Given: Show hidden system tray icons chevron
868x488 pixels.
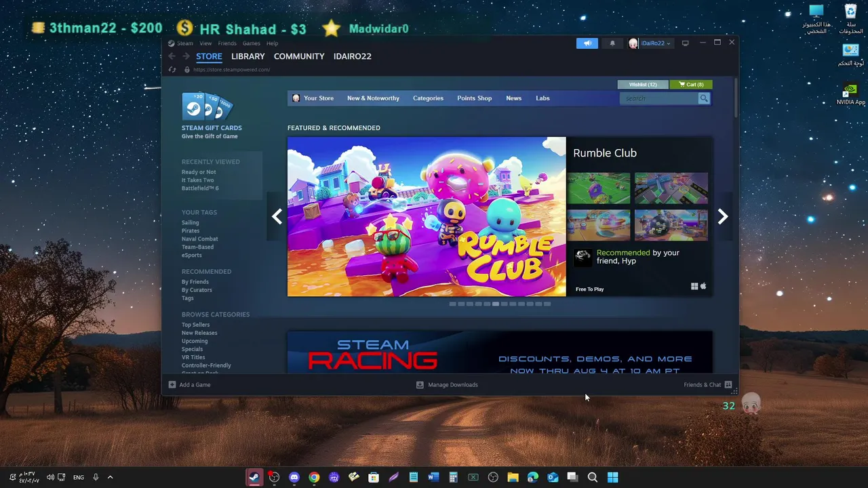Looking at the screenshot, I should click(110, 477).
